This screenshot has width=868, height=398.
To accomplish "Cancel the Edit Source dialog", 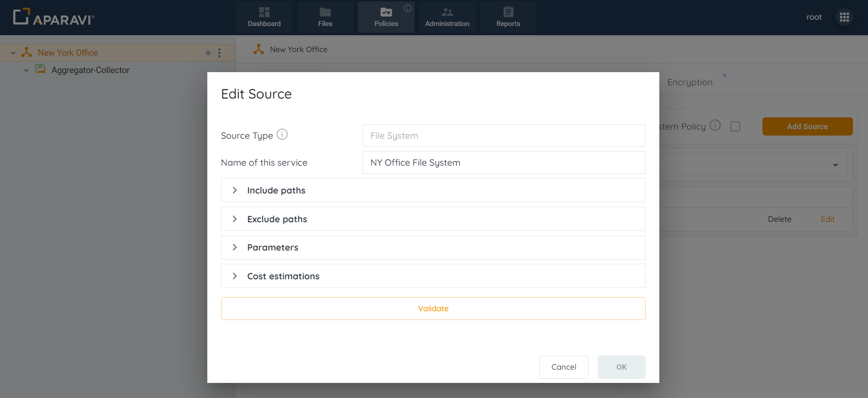I will (x=563, y=367).
